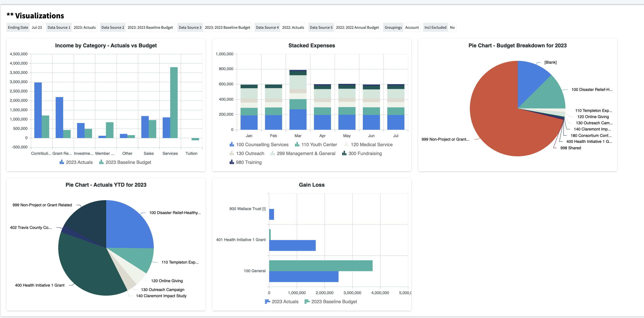Hide 2023 Baseline Budget in Gain Loss legend
Viewport: 644px width, 318px height.
click(307, 301)
